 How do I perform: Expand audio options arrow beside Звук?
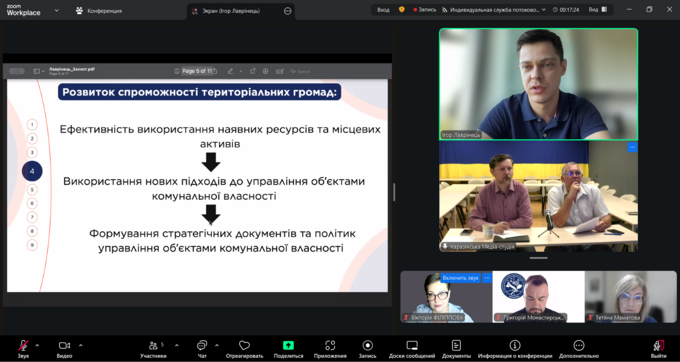coord(37,346)
